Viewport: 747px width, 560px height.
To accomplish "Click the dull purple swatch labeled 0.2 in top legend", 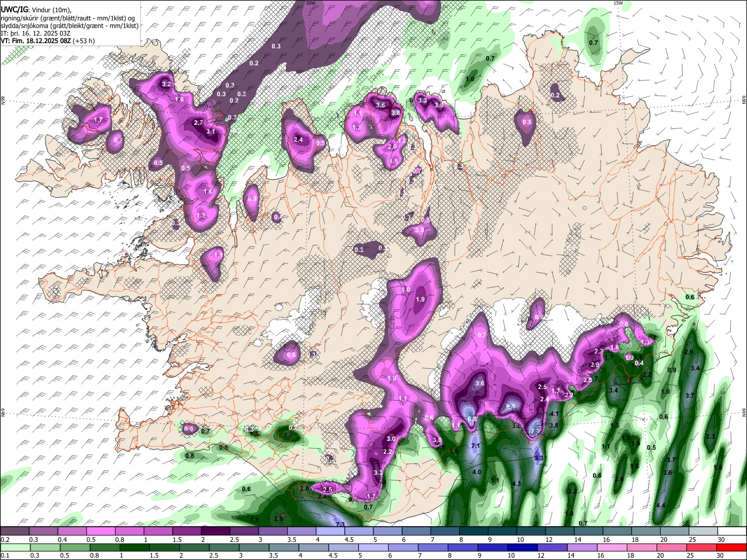I will [x=15, y=531].
